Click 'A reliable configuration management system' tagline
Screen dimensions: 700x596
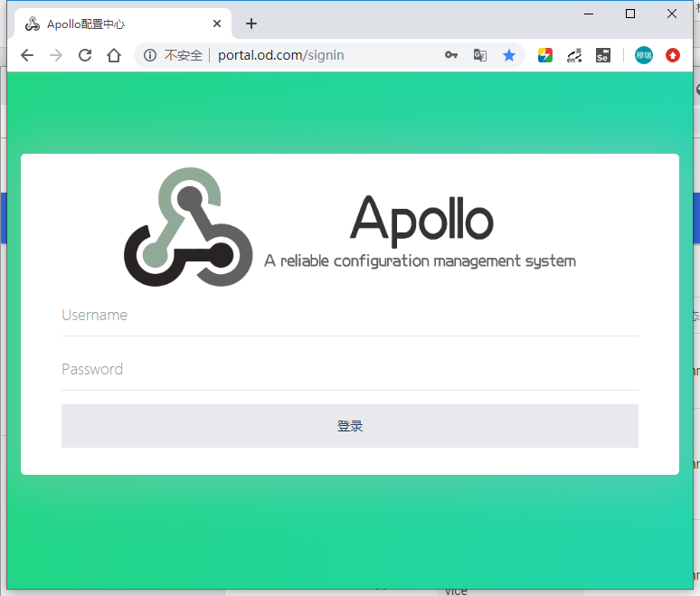pyautogui.click(x=420, y=261)
